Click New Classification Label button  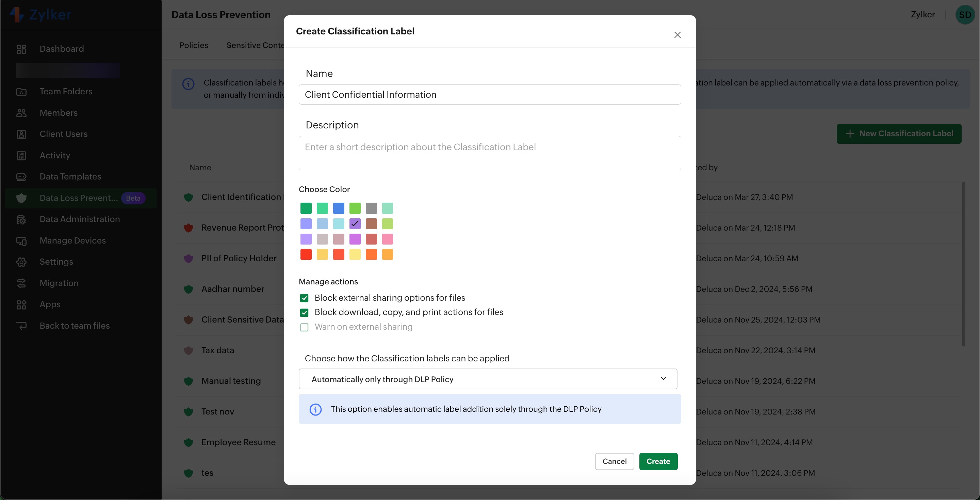tap(899, 134)
